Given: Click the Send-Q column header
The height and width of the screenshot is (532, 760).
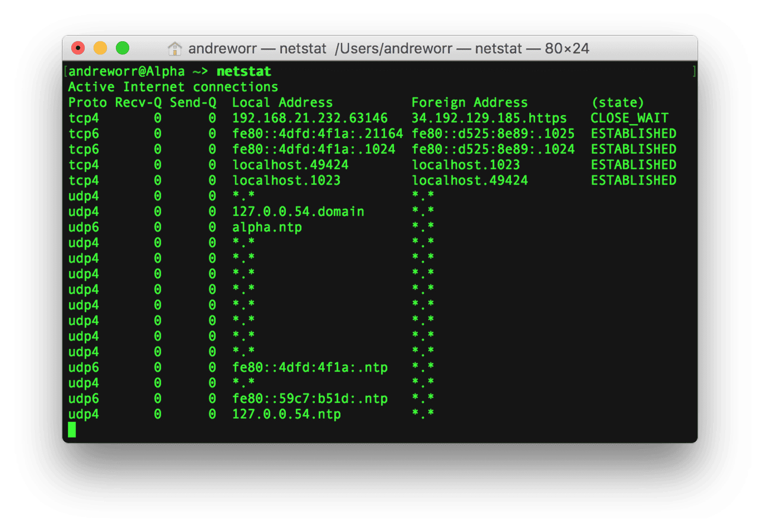Looking at the screenshot, I should click(193, 103).
